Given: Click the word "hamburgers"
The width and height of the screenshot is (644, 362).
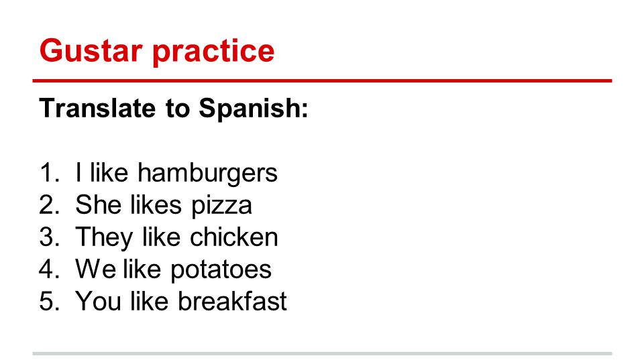Looking at the screenshot, I should coord(207,173).
